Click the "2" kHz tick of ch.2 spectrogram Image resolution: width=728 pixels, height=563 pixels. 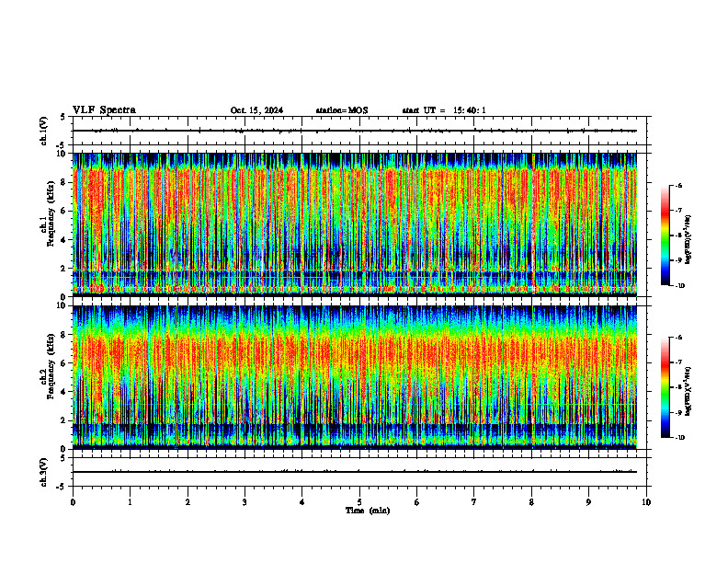(x=64, y=420)
